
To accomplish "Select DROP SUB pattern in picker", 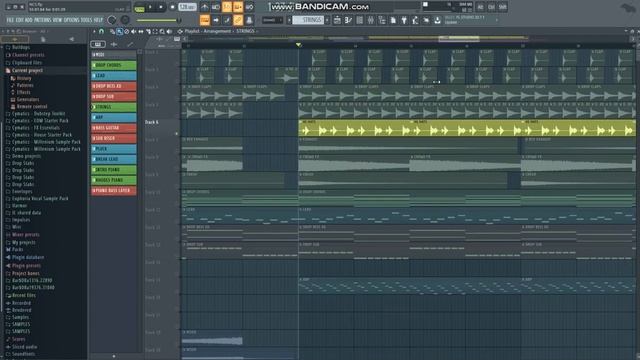I will click(114, 97).
